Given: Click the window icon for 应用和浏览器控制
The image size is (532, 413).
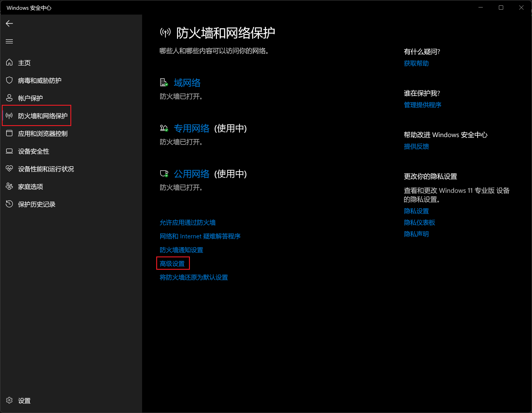Looking at the screenshot, I should [x=9, y=134].
